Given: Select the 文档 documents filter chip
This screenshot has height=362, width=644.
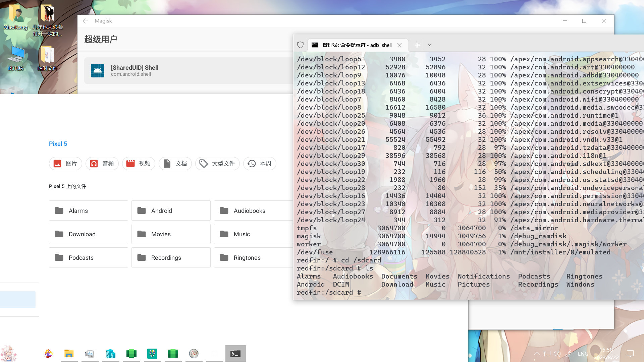Looking at the screenshot, I should [x=175, y=164].
